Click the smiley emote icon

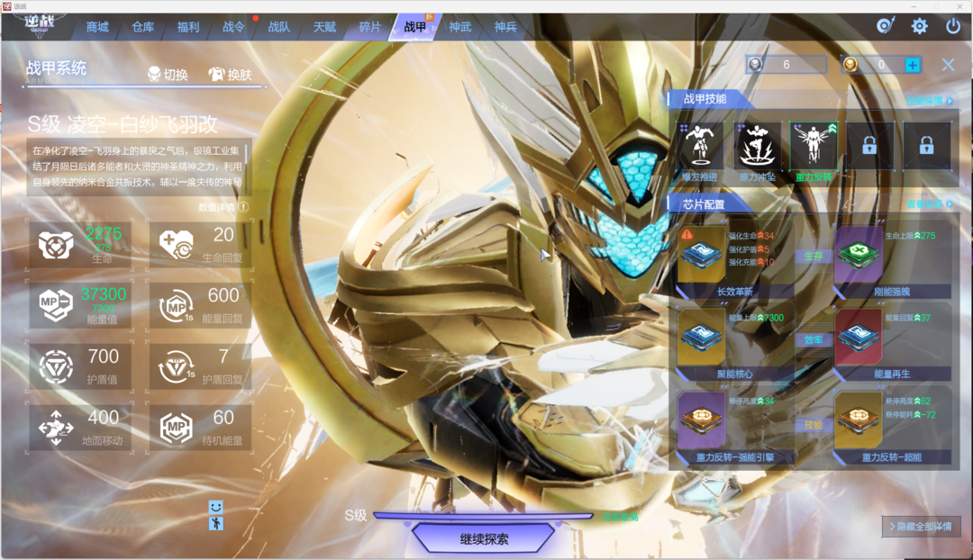click(x=215, y=507)
